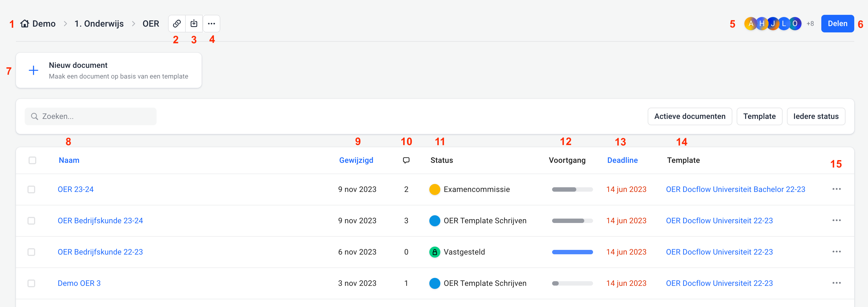Open row options for Demo OER 3
868x307 pixels.
click(x=836, y=283)
